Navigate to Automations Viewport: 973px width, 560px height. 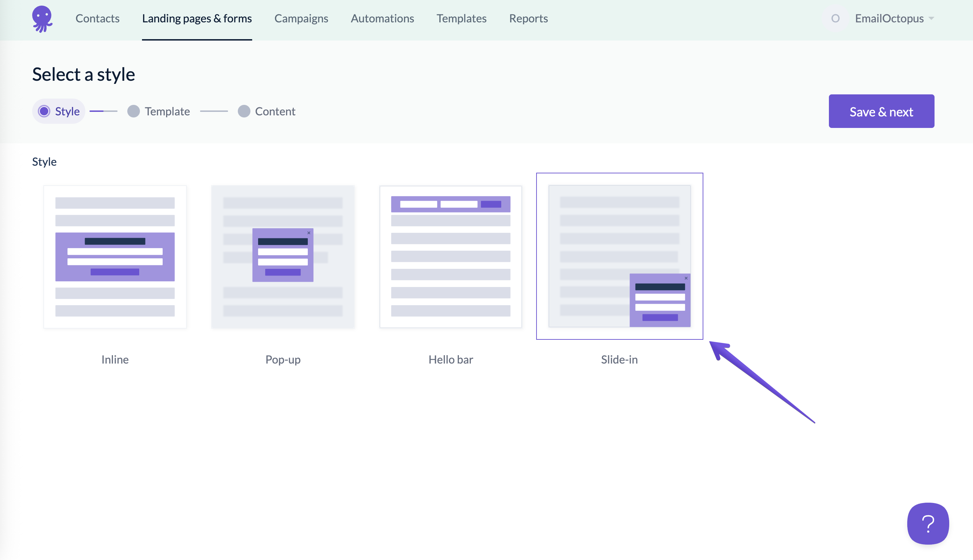[382, 19]
